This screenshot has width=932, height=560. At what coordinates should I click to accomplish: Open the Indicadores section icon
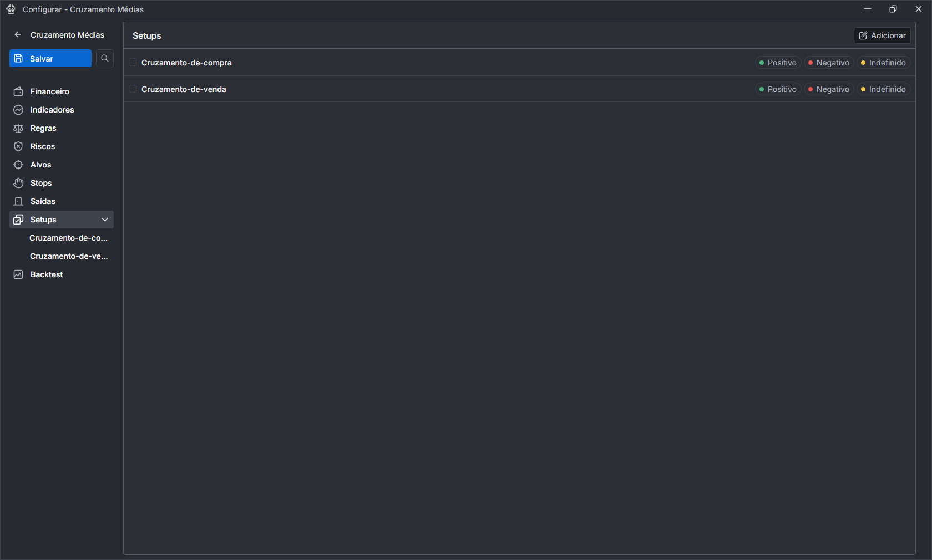pyautogui.click(x=19, y=110)
